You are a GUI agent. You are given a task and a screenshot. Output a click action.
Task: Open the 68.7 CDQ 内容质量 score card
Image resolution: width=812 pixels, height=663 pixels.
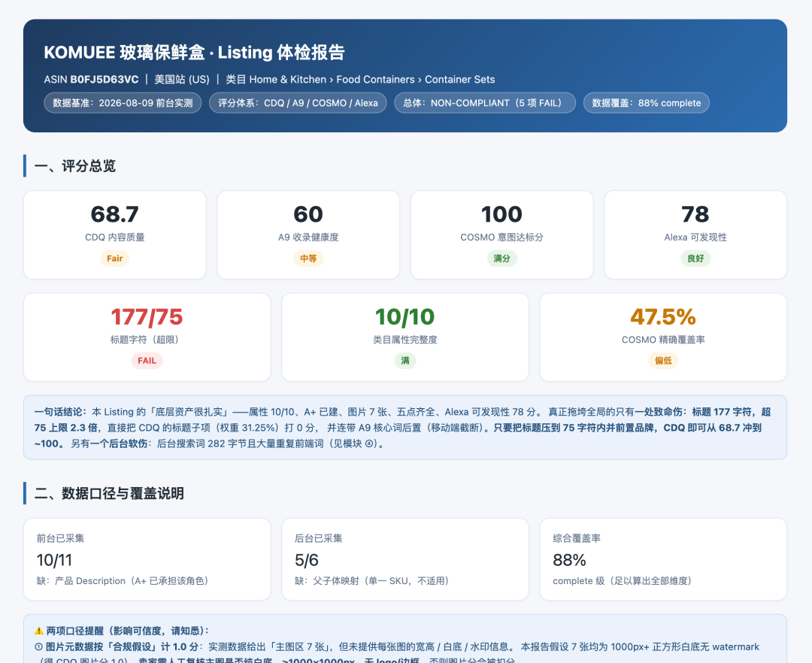coord(115,235)
